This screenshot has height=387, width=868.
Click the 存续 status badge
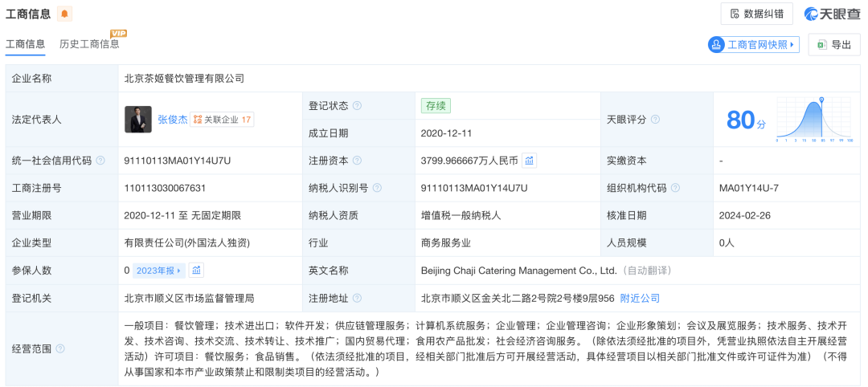tap(436, 106)
